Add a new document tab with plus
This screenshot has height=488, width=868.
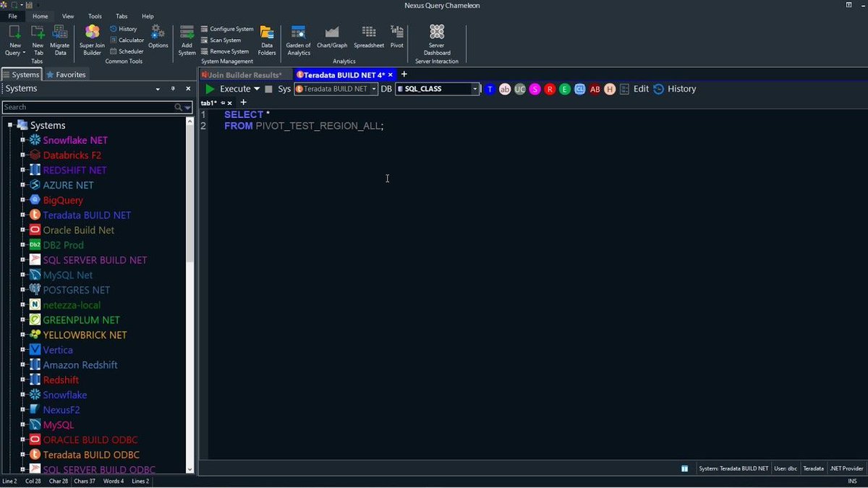pyautogui.click(x=404, y=74)
